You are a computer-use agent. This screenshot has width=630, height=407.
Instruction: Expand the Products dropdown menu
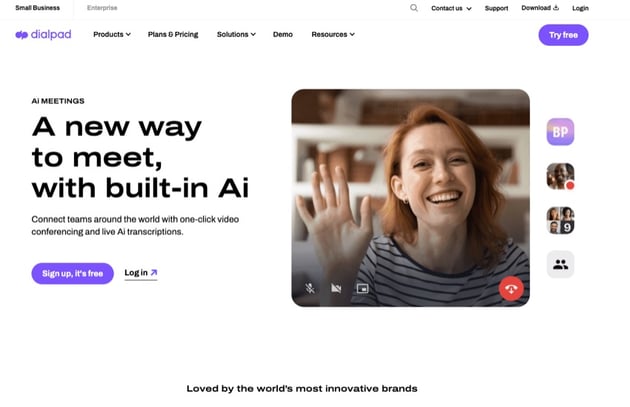point(112,35)
